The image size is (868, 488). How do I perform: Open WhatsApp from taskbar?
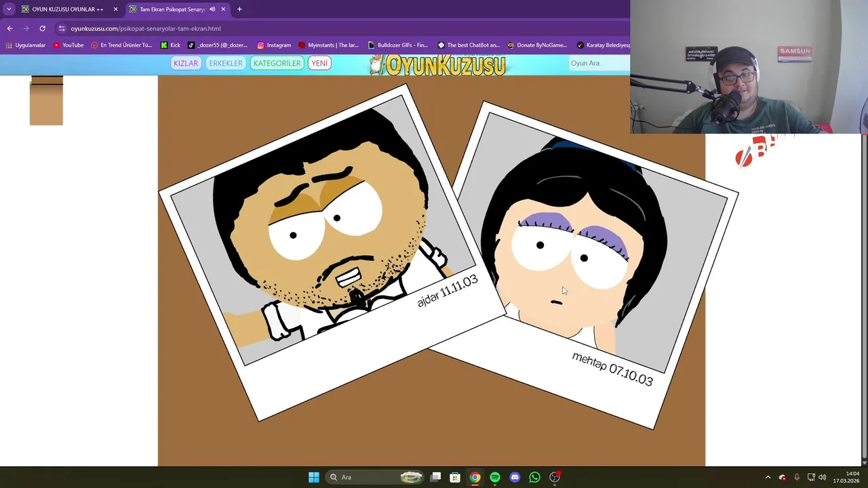click(x=534, y=477)
